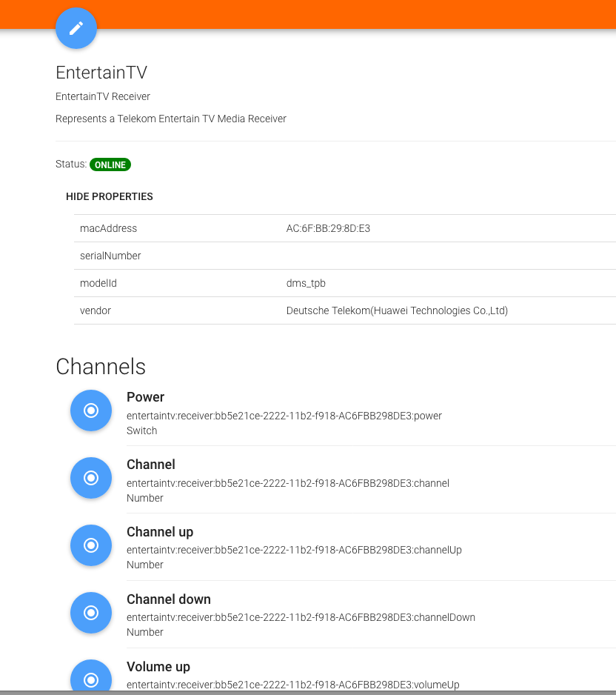This screenshot has height=695, width=616.
Task: Click the EntertainTV title
Action: coord(101,73)
